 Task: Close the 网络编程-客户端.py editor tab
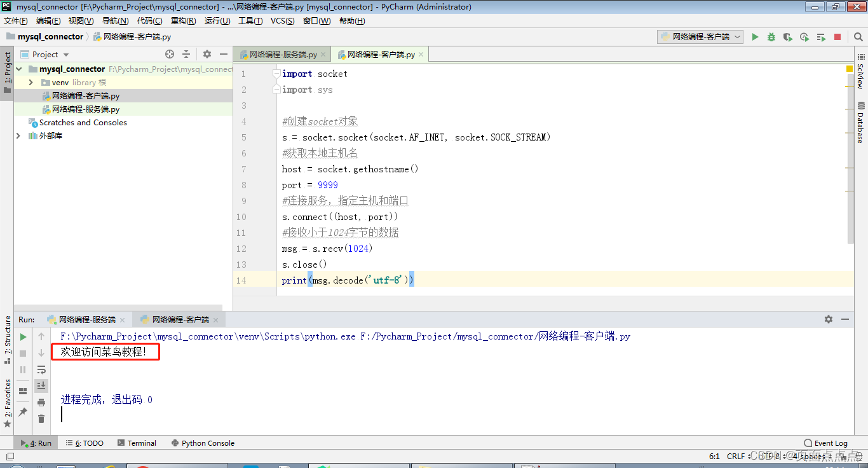[x=421, y=55]
